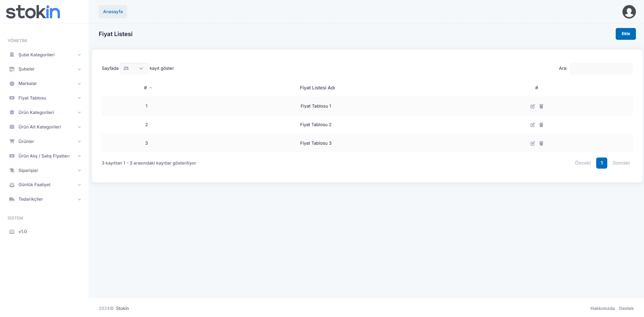Open the Destek footer link
The height and width of the screenshot is (317, 644).
click(626, 308)
